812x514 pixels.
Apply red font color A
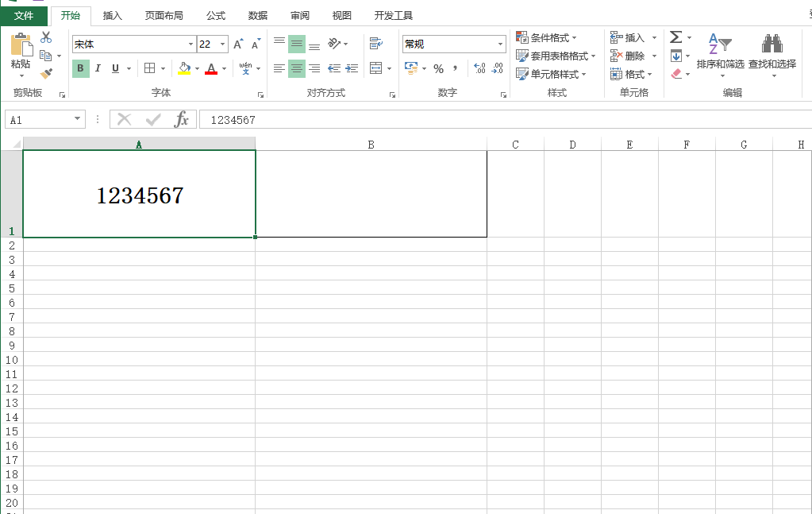(x=211, y=68)
